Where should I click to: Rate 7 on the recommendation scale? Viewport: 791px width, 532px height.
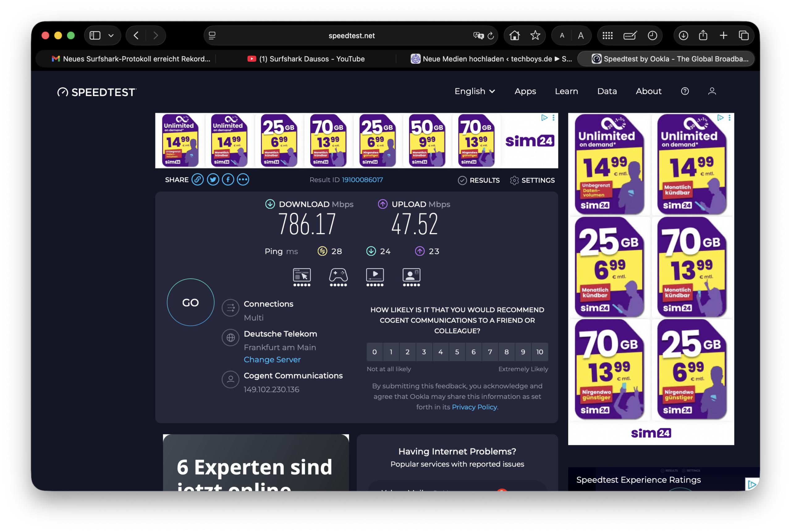(x=490, y=352)
